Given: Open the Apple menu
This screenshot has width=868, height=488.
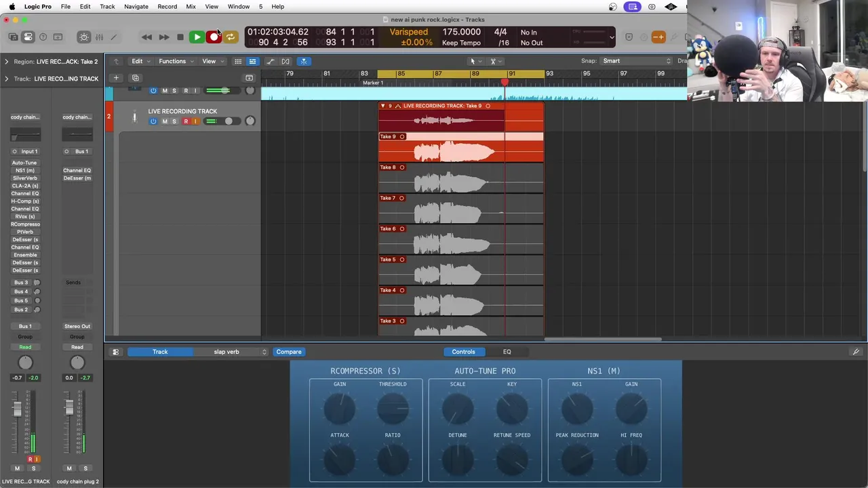Looking at the screenshot, I should (12, 7).
